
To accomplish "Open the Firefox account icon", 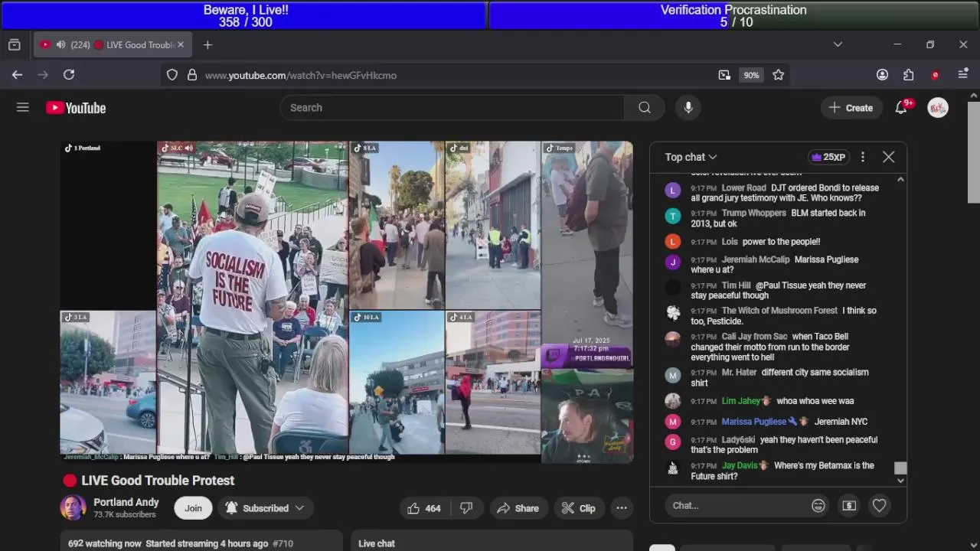I will 882,75.
